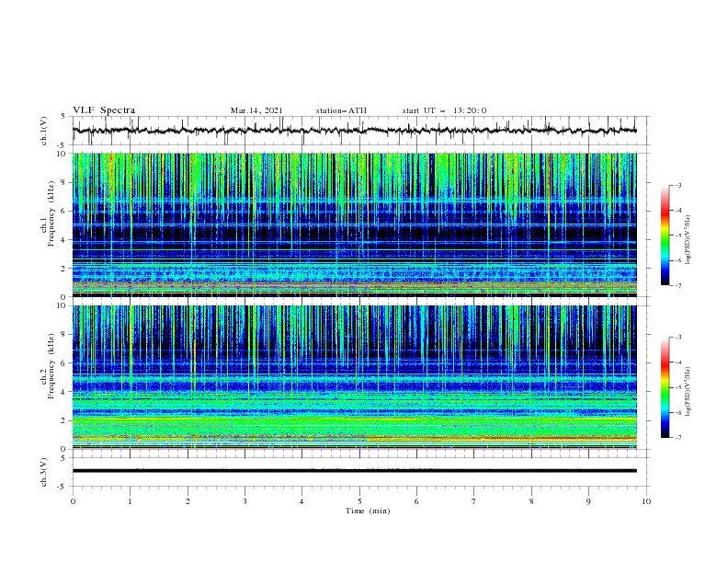
Task: Click the '8' kHz tick on ch.1 frequency axis
Action: pyautogui.click(x=65, y=182)
